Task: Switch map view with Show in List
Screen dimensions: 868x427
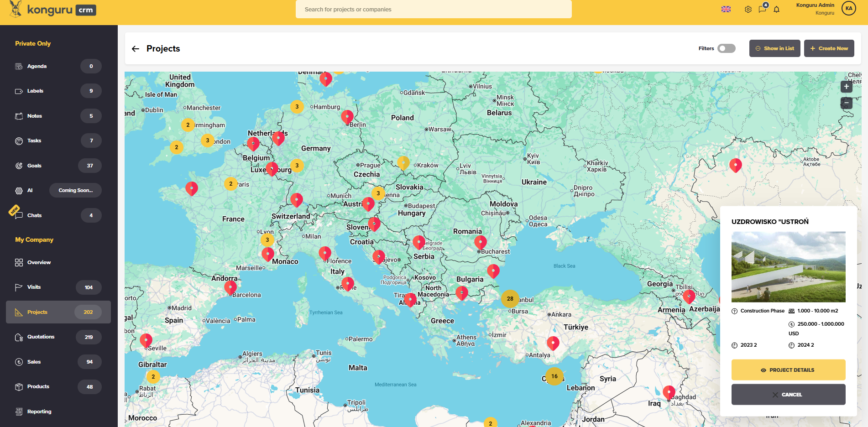Action: pyautogui.click(x=774, y=48)
